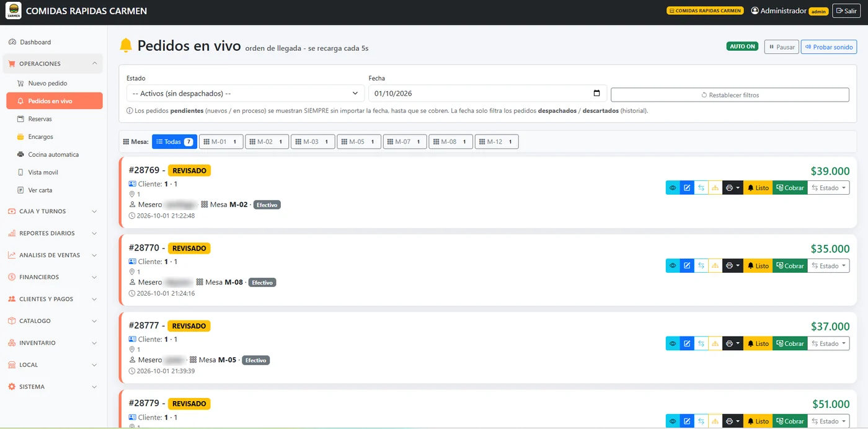Filter orders by table M-01
This screenshot has width=868, height=429.
coord(221,142)
